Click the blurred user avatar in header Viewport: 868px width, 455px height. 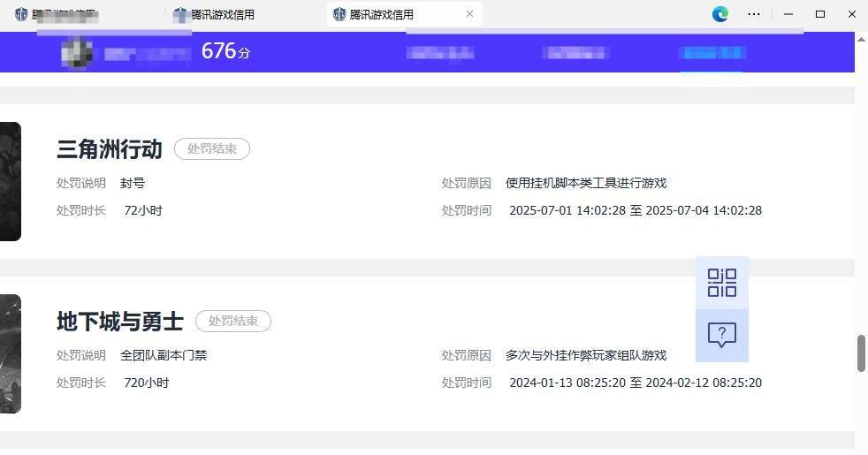point(77,53)
